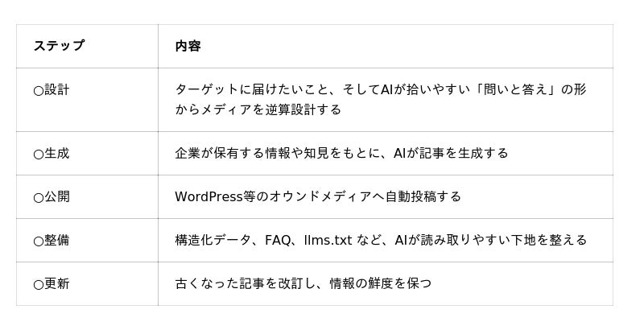
Task: Click the circle marker before 整備
Action: coord(38,241)
